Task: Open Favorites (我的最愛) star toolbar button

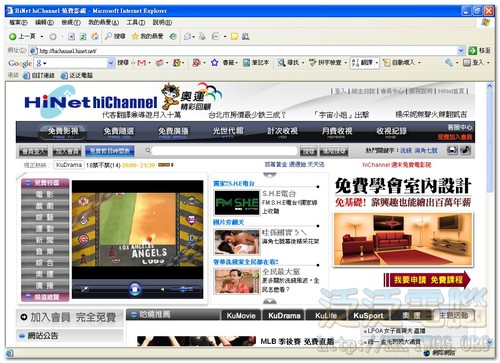Action: tap(147, 36)
